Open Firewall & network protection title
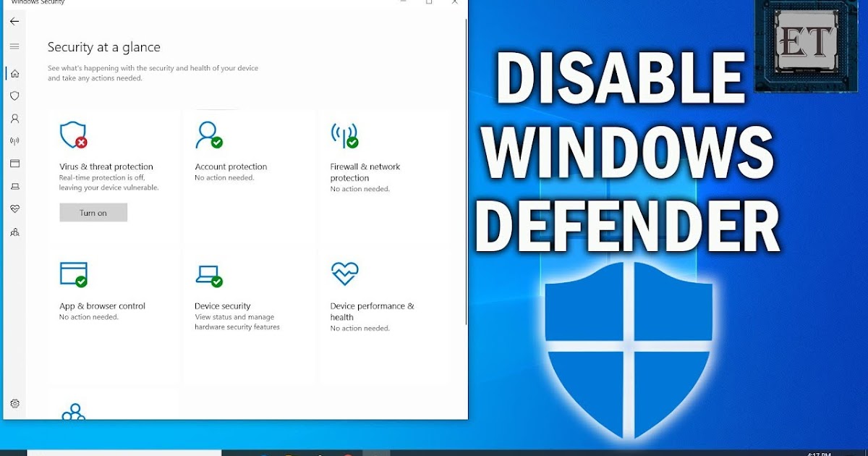Screen dimensions: 868x456 coord(365,172)
